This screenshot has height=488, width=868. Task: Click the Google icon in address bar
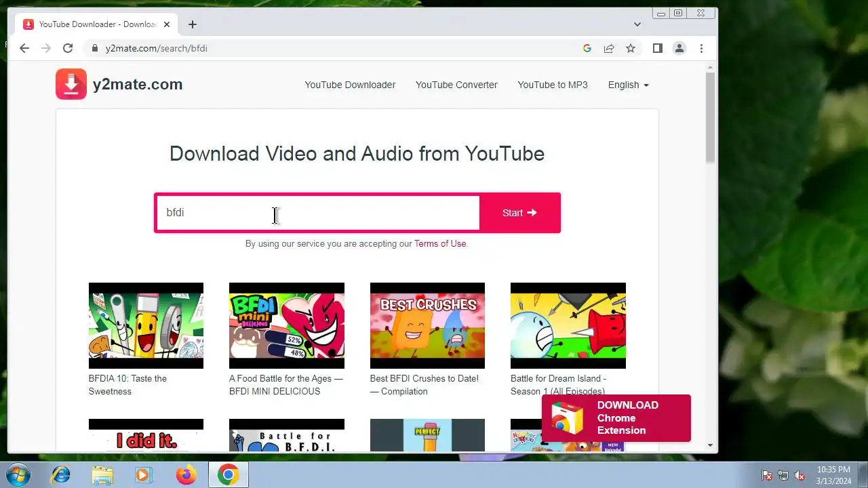(x=587, y=48)
